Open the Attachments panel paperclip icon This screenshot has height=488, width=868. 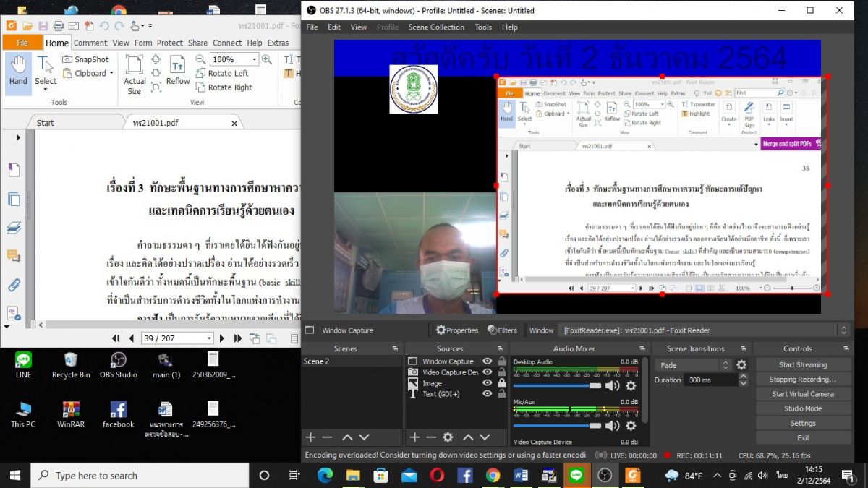(x=13, y=285)
